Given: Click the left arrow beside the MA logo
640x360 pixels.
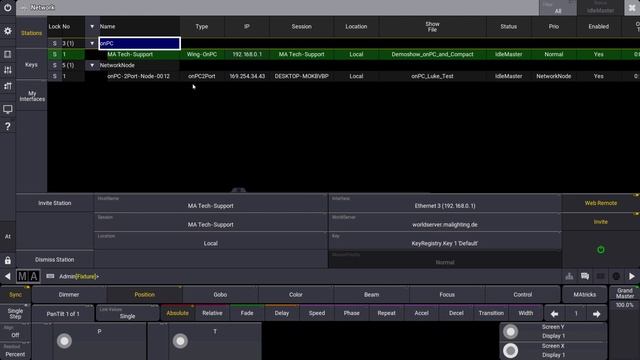Looking at the screenshot, I should coord(7,276).
